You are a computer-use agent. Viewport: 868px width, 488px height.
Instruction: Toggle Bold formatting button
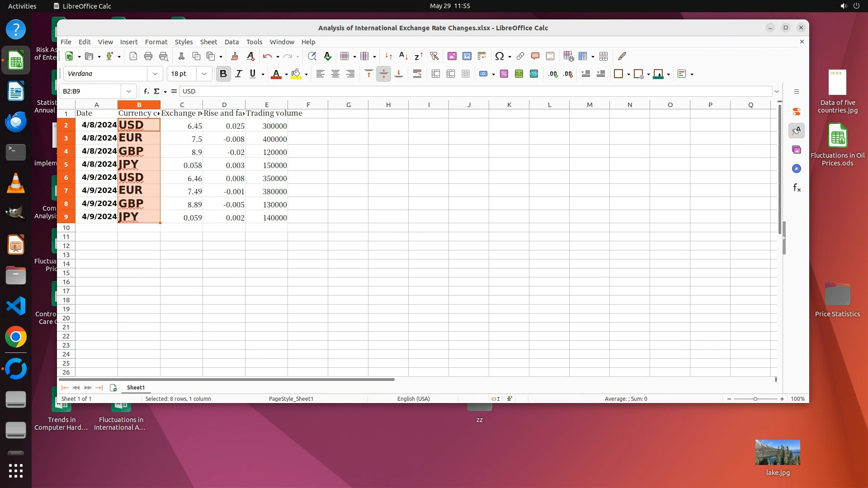(x=223, y=74)
